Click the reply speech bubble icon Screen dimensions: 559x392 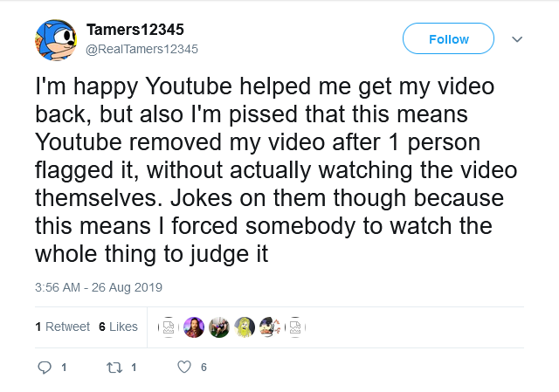point(45,368)
